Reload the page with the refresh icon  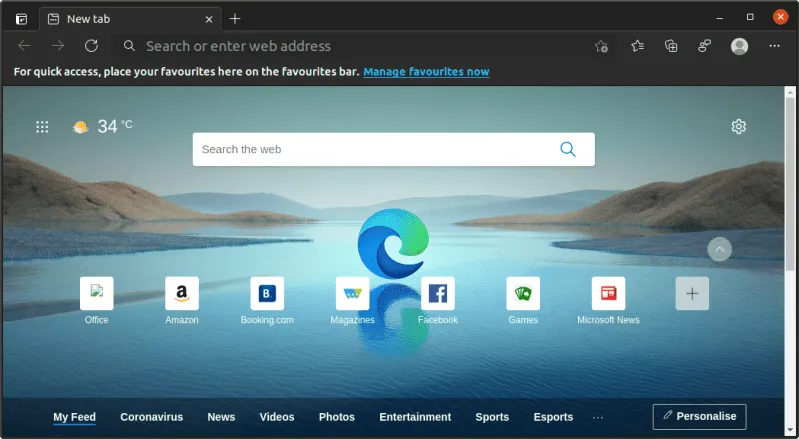click(x=91, y=46)
